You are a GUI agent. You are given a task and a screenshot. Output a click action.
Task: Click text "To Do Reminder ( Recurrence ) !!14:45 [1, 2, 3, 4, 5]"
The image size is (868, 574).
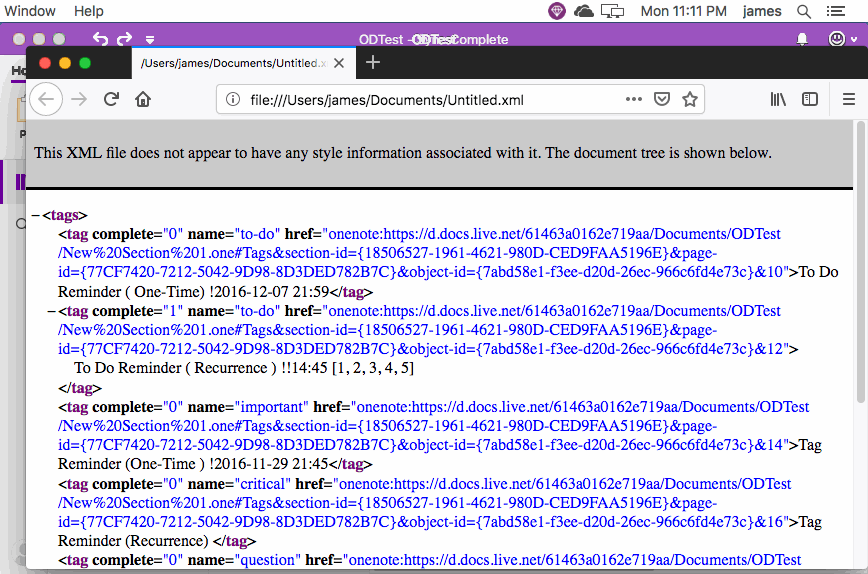click(244, 368)
